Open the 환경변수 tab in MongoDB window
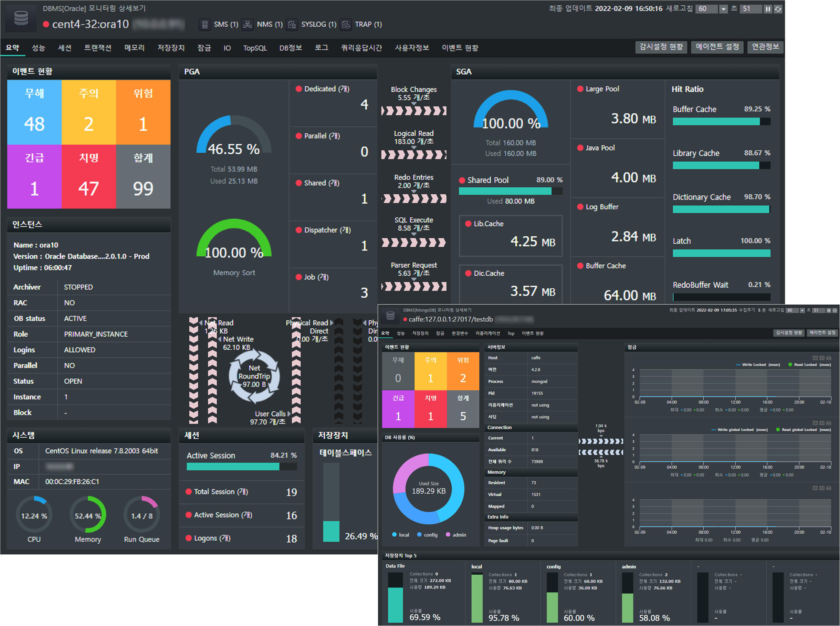Screen dimensions: 840x626 [x=460, y=333]
